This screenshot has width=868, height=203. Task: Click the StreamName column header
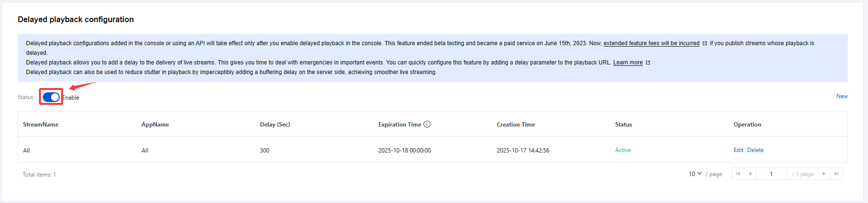click(x=41, y=125)
